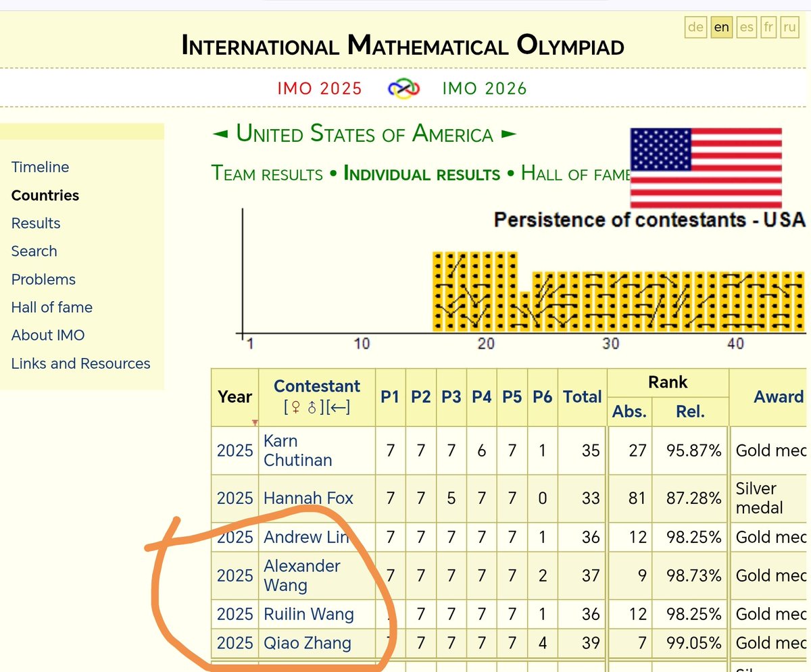Screen dimensions: 811x672
Task: Open contestant Andrew Lin
Action: pyautogui.click(x=306, y=537)
